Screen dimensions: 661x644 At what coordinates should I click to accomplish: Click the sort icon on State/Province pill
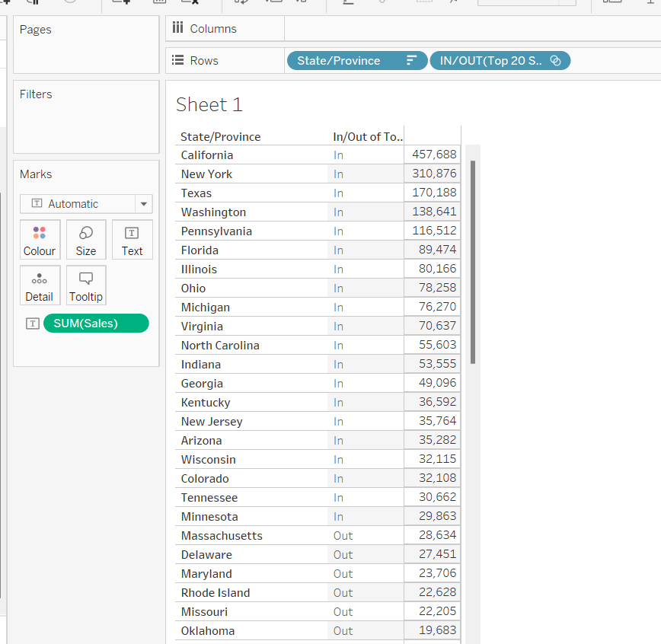pyautogui.click(x=412, y=61)
